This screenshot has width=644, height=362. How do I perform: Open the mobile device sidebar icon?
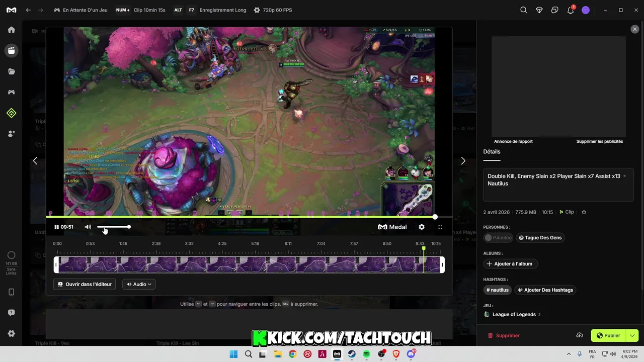click(11, 292)
